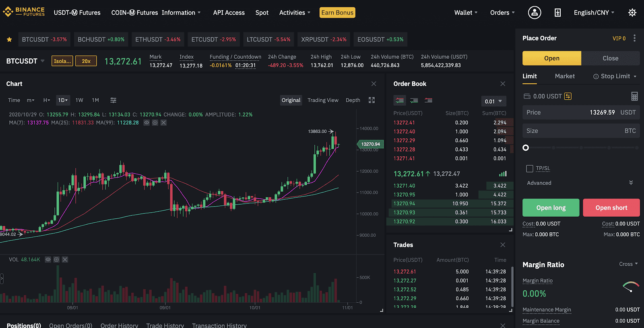Show asks-only order book view
This screenshot has height=328, width=644.
tap(429, 100)
